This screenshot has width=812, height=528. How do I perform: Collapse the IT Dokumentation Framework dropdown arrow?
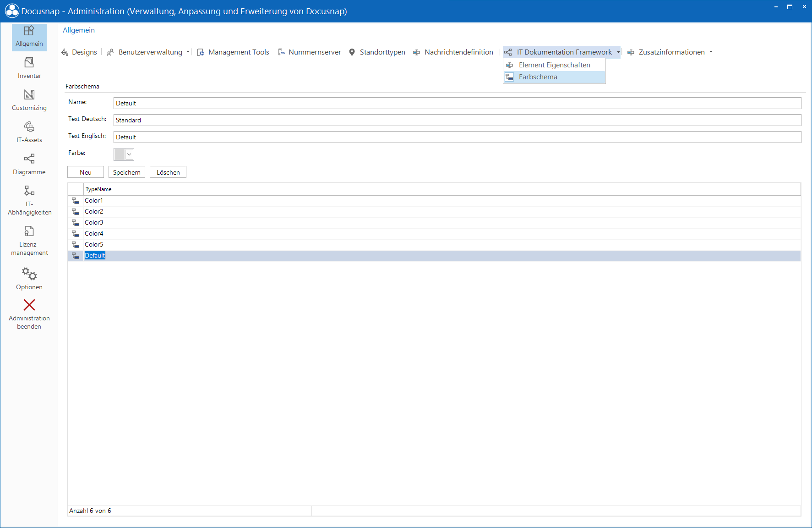[618, 52]
